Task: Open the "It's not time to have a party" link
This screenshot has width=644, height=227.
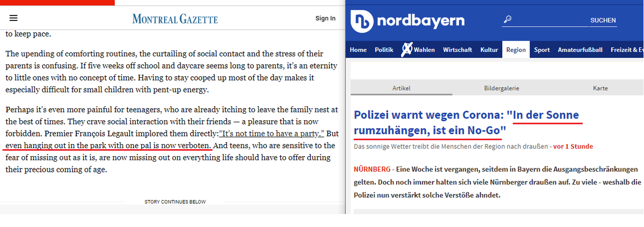Action: tap(271, 133)
